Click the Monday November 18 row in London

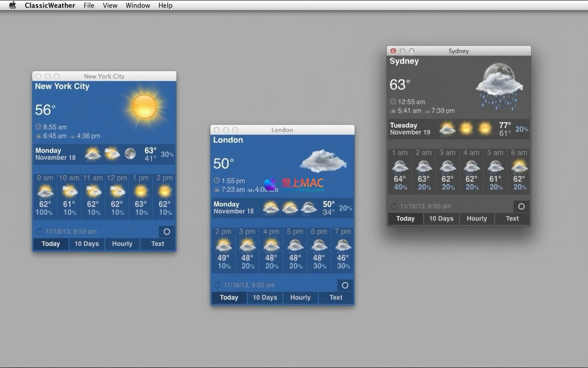282,208
